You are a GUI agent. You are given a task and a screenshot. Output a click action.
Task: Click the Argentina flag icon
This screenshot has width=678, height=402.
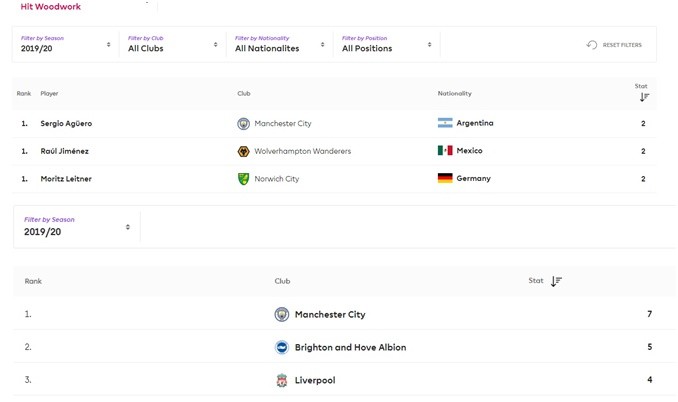pyautogui.click(x=445, y=123)
